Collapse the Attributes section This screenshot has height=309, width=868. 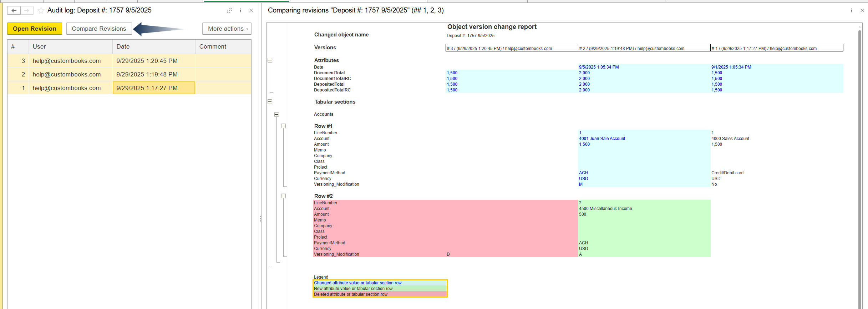point(270,60)
